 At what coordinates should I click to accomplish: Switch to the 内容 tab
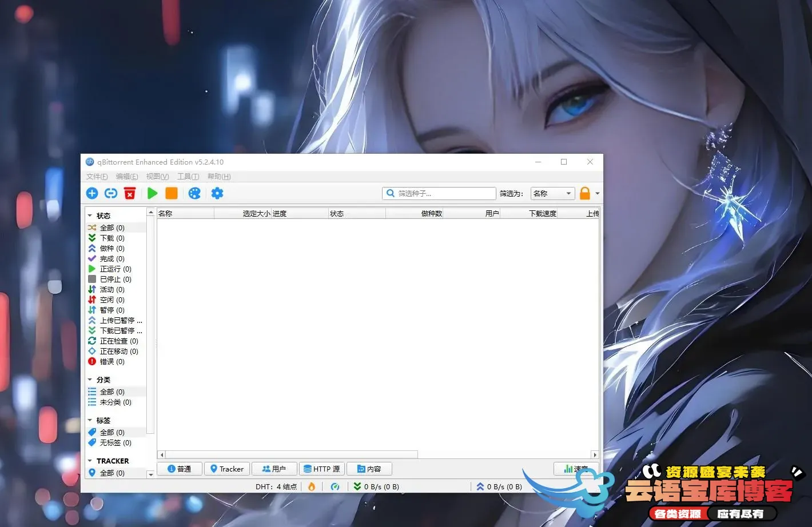pyautogui.click(x=369, y=469)
